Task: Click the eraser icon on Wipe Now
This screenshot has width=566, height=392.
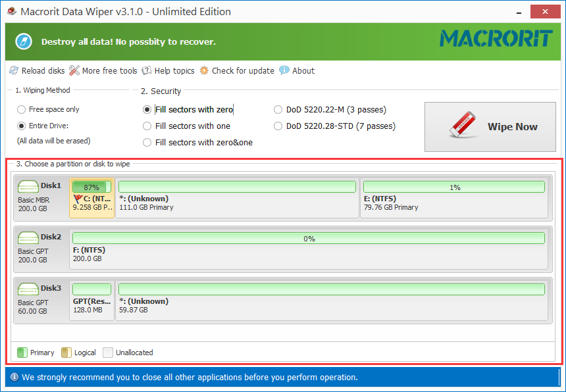Action: pyautogui.click(x=463, y=125)
